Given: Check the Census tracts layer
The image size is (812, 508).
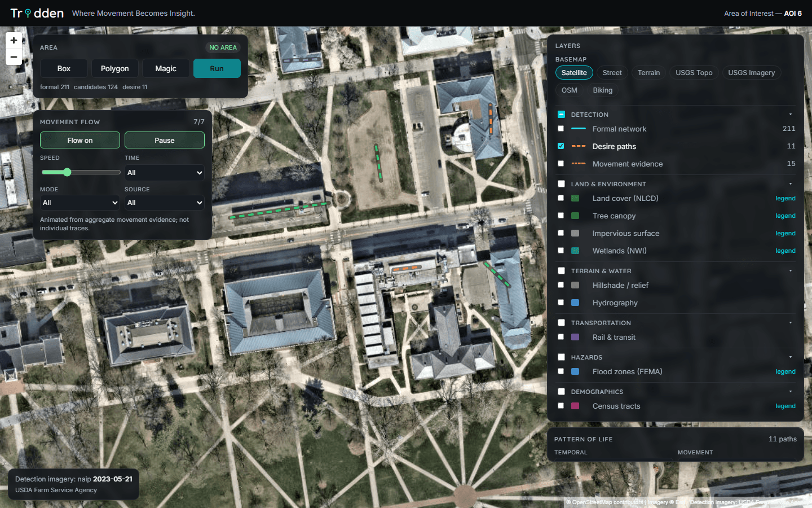Looking at the screenshot, I should (x=561, y=405).
